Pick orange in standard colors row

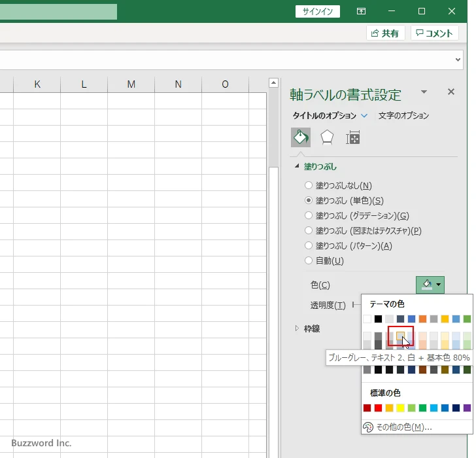click(x=389, y=408)
